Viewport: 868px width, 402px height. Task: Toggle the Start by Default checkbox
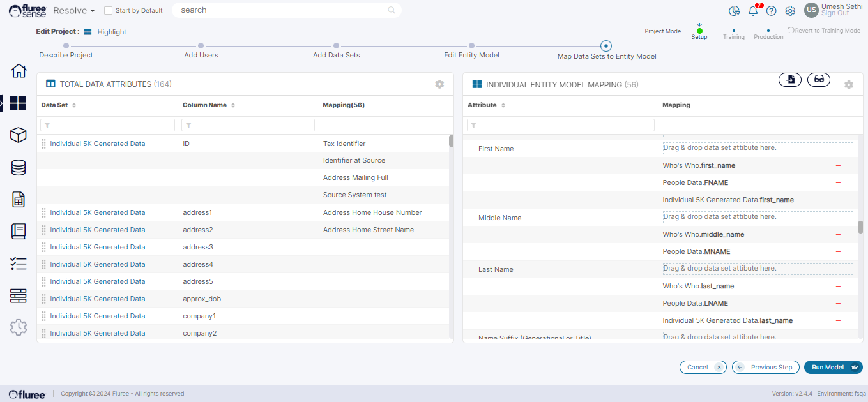[x=108, y=11]
